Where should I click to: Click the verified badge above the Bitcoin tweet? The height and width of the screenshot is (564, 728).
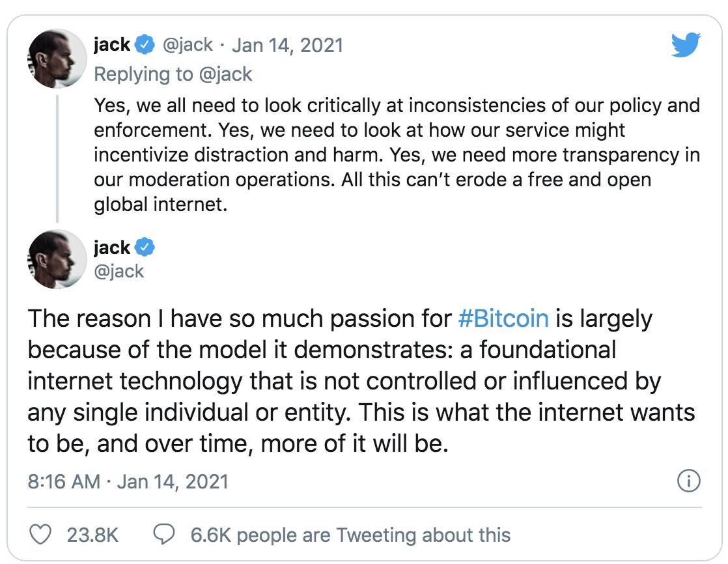pos(146,247)
